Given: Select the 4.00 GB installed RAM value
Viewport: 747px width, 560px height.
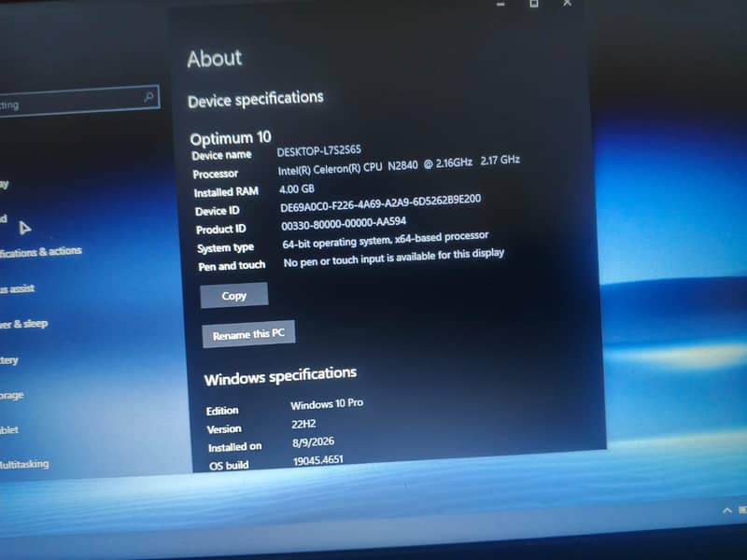Looking at the screenshot, I should [297, 189].
